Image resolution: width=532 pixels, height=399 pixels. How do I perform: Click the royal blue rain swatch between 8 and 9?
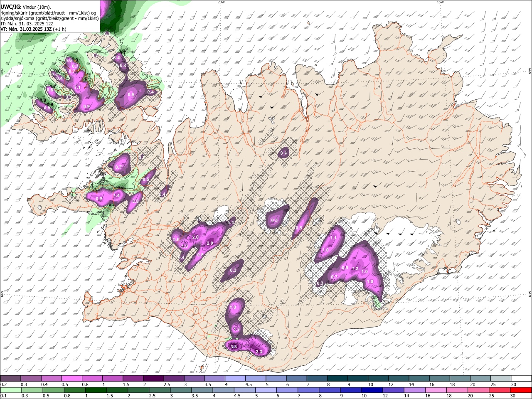[x=329, y=390]
